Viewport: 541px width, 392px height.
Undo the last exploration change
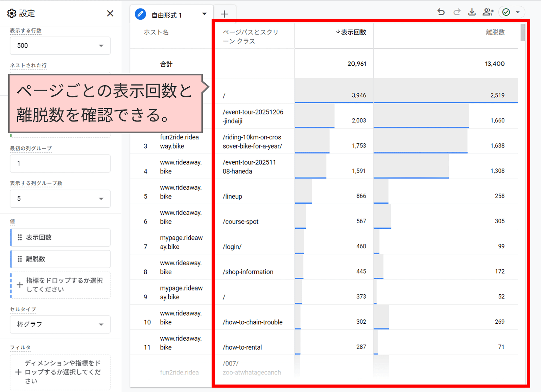pyautogui.click(x=441, y=11)
